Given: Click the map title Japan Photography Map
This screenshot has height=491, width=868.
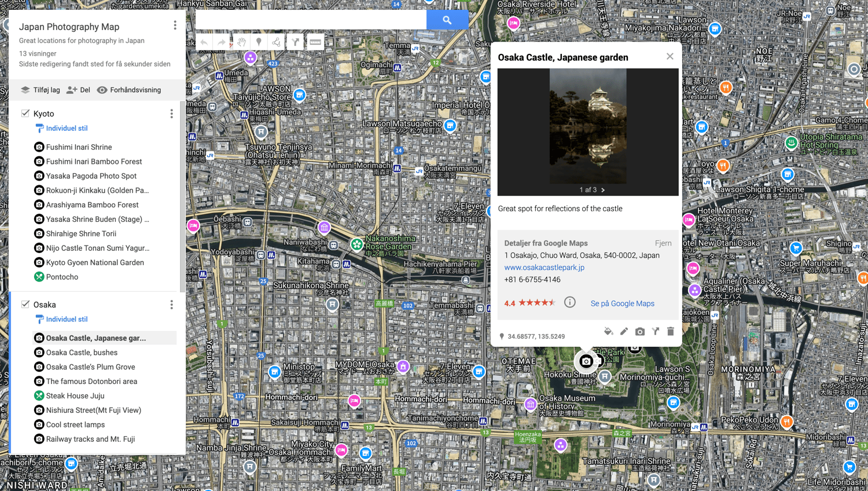Looking at the screenshot, I should coord(69,27).
